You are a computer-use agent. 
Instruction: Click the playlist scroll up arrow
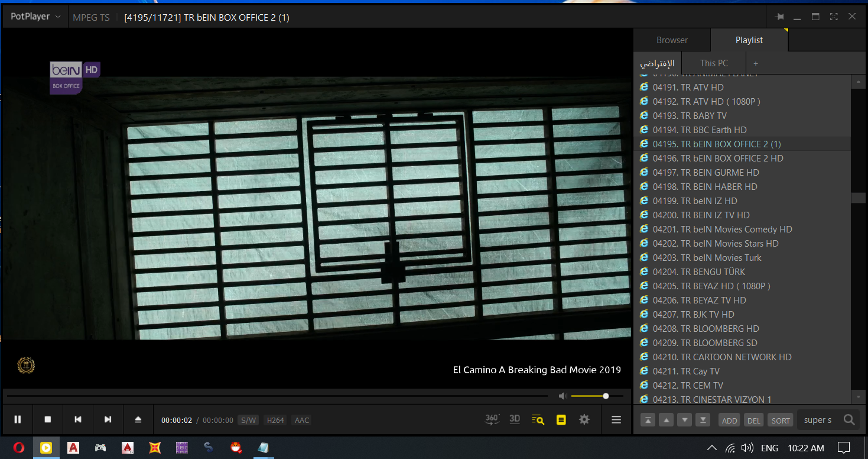click(x=859, y=82)
